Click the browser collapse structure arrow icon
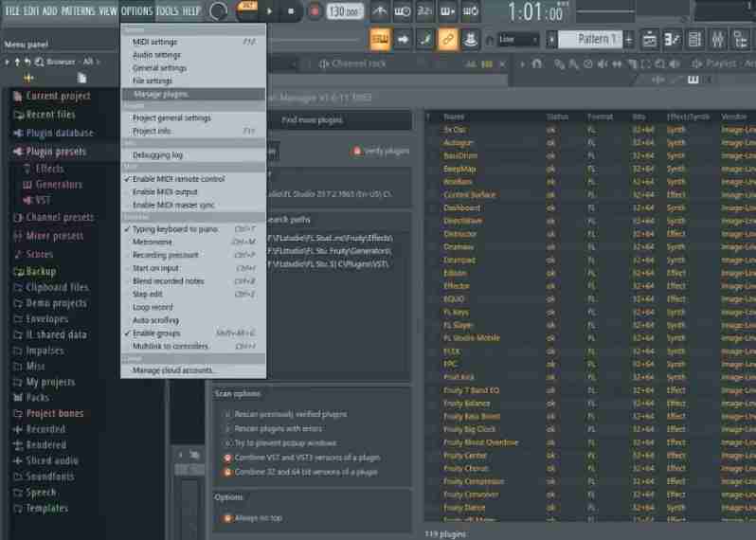The image size is (756, 540). [17, 62]
